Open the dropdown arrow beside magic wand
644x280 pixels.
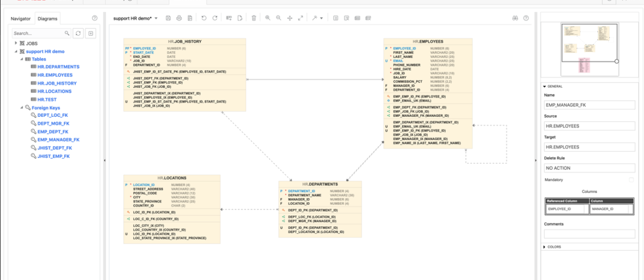coord(321,19)
